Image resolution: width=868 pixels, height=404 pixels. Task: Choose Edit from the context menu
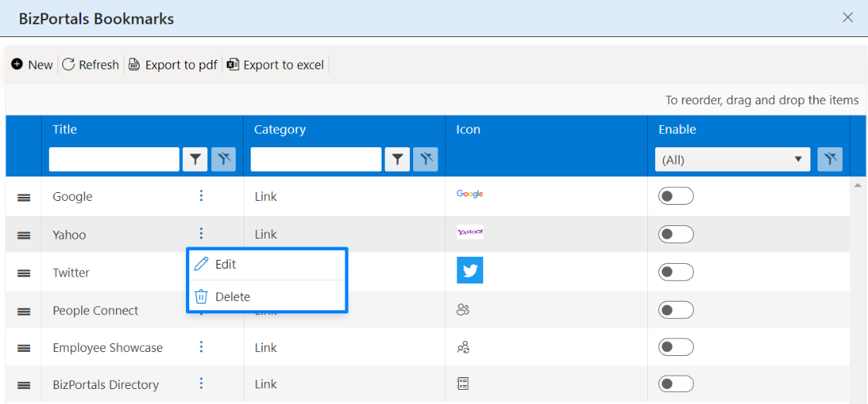pyautogui.click(x=267, y=264)
